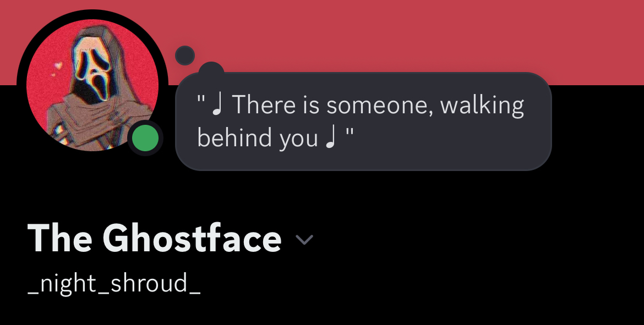Click the Ghostface profile avatar picture

(92, 85)
